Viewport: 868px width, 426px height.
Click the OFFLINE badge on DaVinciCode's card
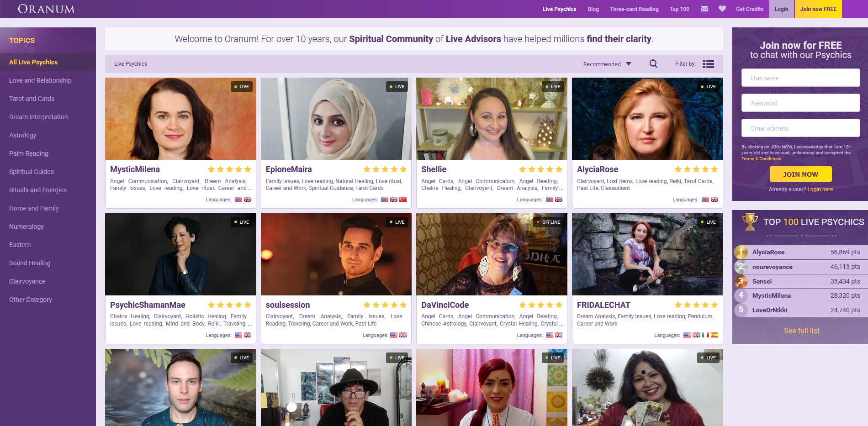549,222
